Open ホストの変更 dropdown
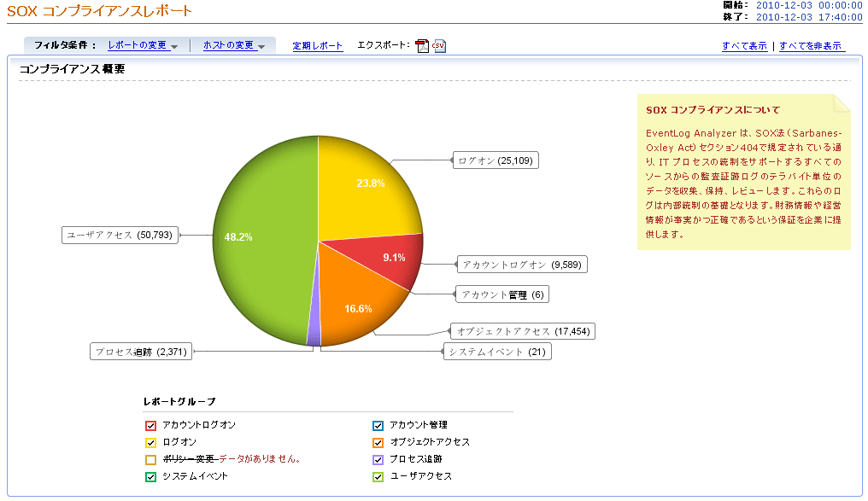The image size is (868, 501). pyautogui.click(x=233, y=46)
